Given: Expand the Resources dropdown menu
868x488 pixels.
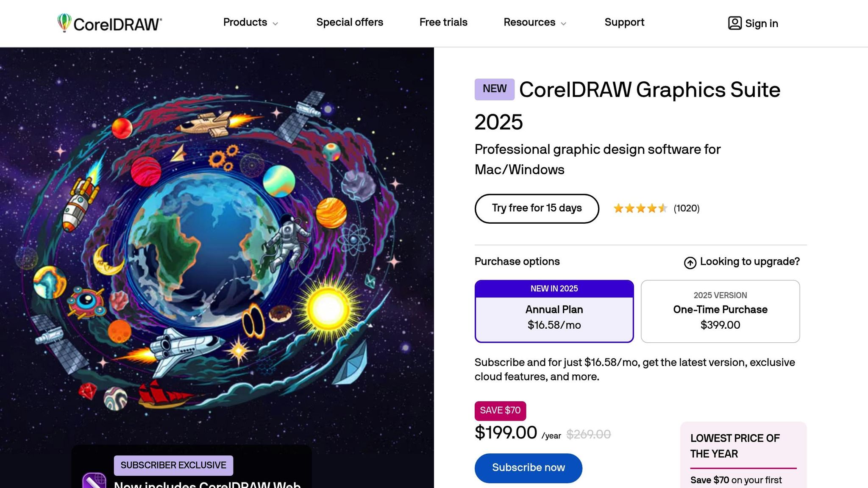Looking at the screenshot, I should pyautogui.click(x=529, y=22).
